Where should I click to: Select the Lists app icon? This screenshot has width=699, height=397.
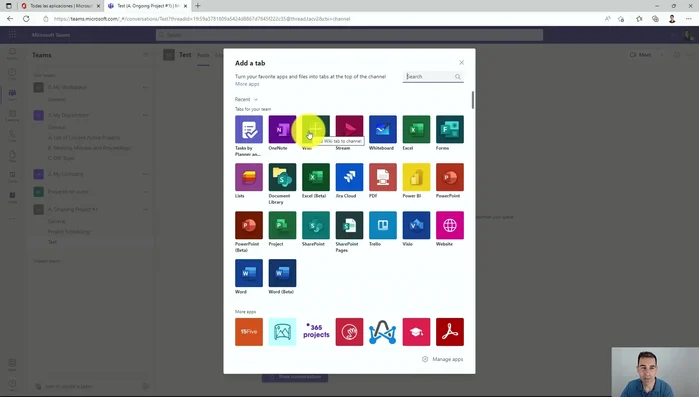tap(249, 177)
